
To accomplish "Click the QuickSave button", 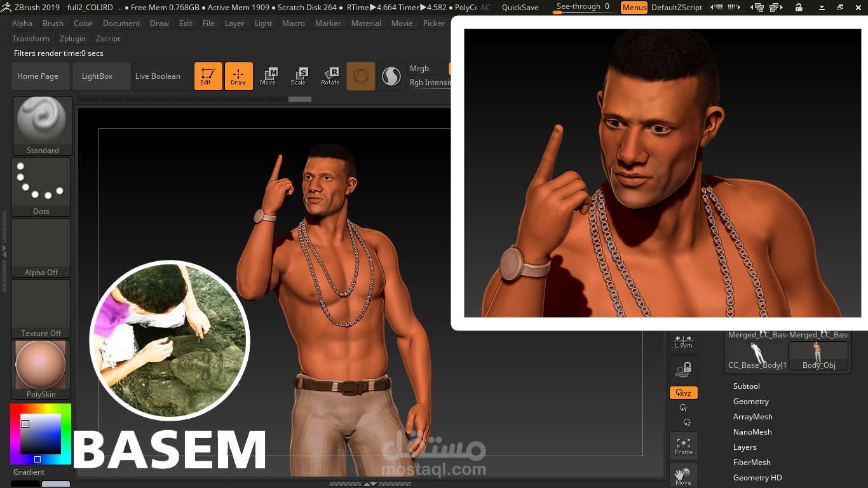I will pos(520,8).
